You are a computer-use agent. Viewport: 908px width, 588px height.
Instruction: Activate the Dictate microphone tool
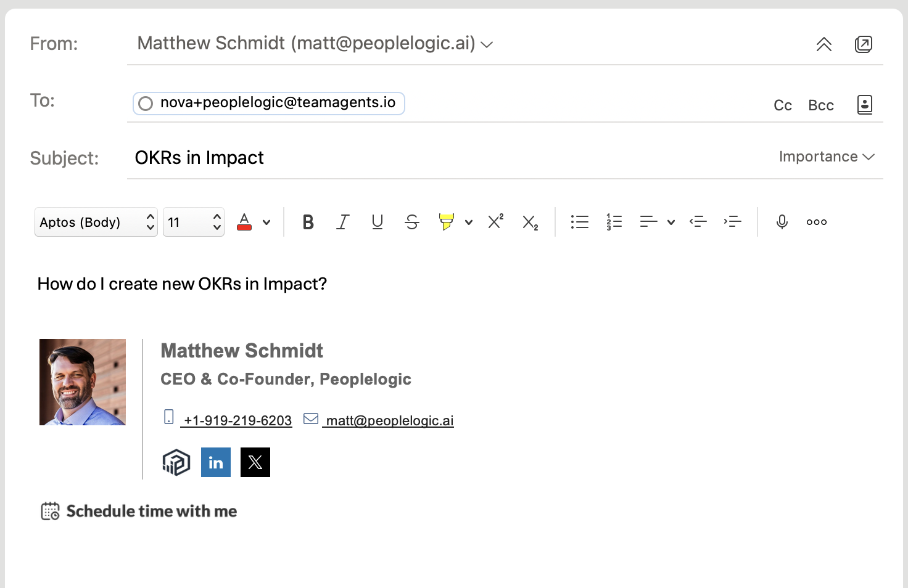[x=782, y=221]
